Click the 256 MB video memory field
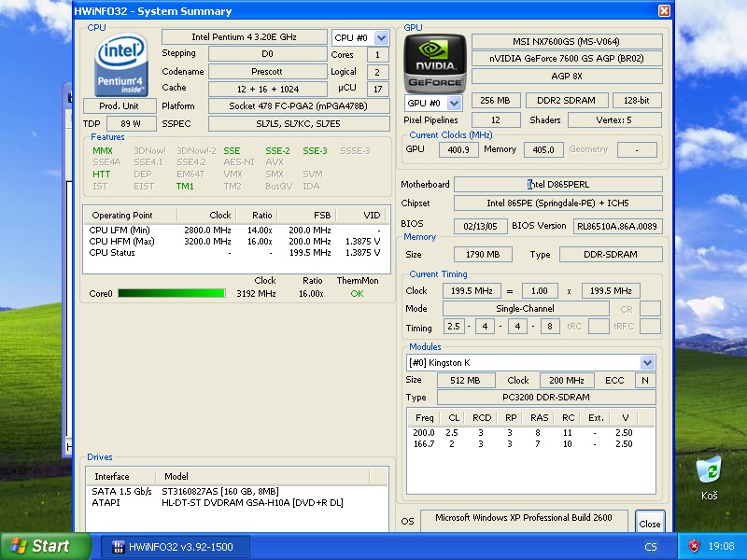This screenshot has width=747, height=560. point(496,101)
